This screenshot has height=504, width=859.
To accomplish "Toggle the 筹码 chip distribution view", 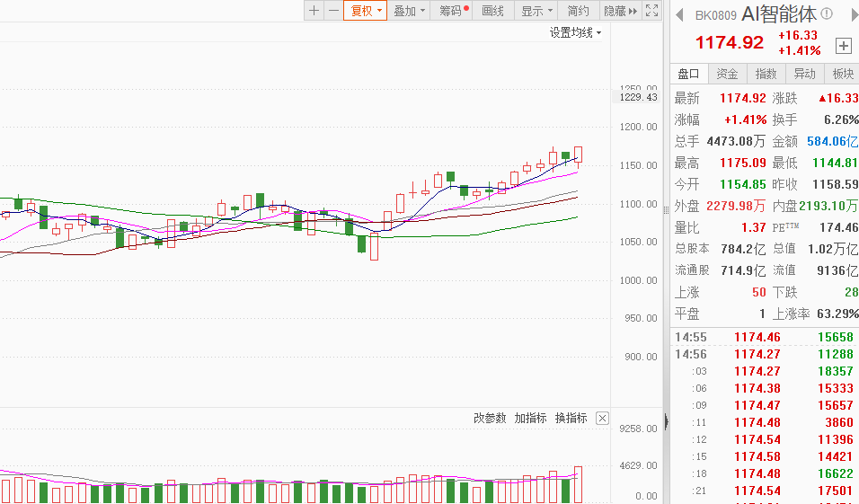I will (x=452, y=11).
